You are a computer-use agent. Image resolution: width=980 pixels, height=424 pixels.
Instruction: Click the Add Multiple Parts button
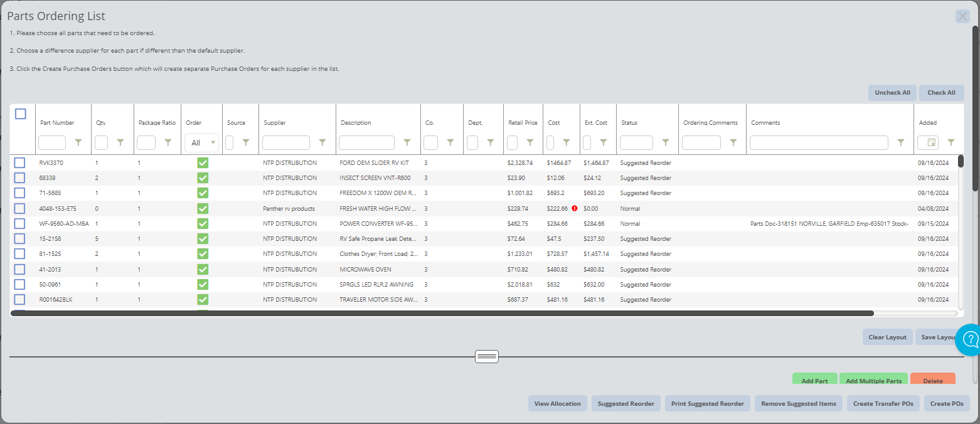(x=873, y=380)
